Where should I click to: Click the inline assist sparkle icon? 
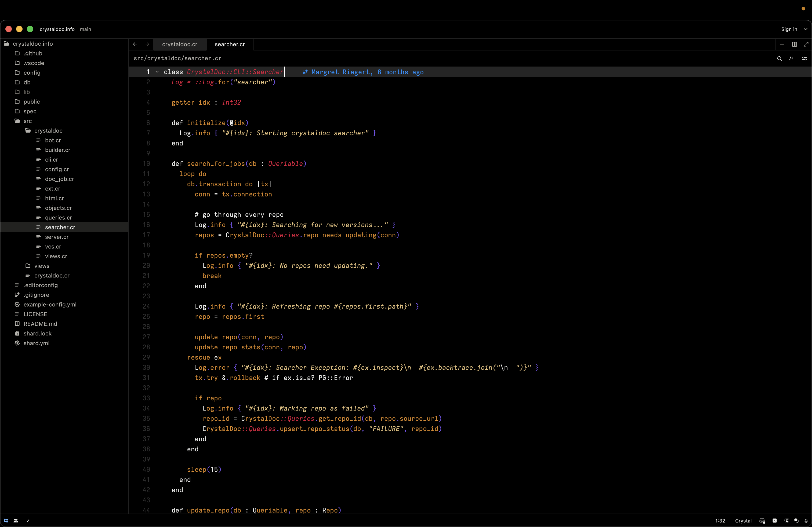(x=791, y=58)
